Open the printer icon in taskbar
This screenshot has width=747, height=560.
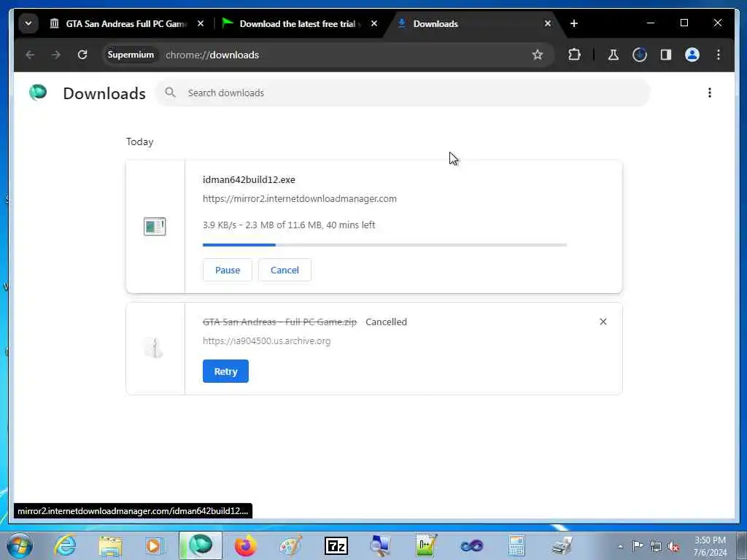point(562,545)
